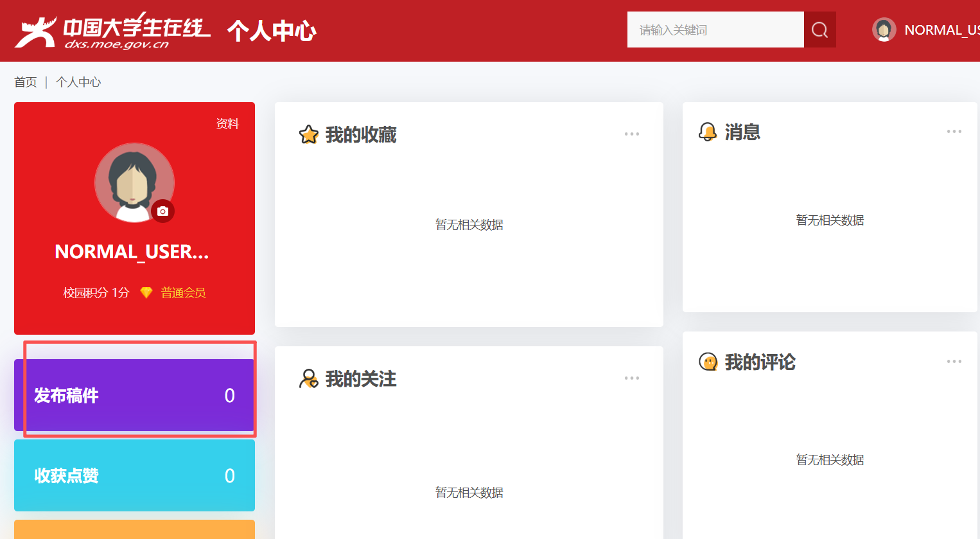Go to 首页 via the breadcrumb
Image resolution: width=980 pixels, height=539 pixels.
(x=25, y=82)
